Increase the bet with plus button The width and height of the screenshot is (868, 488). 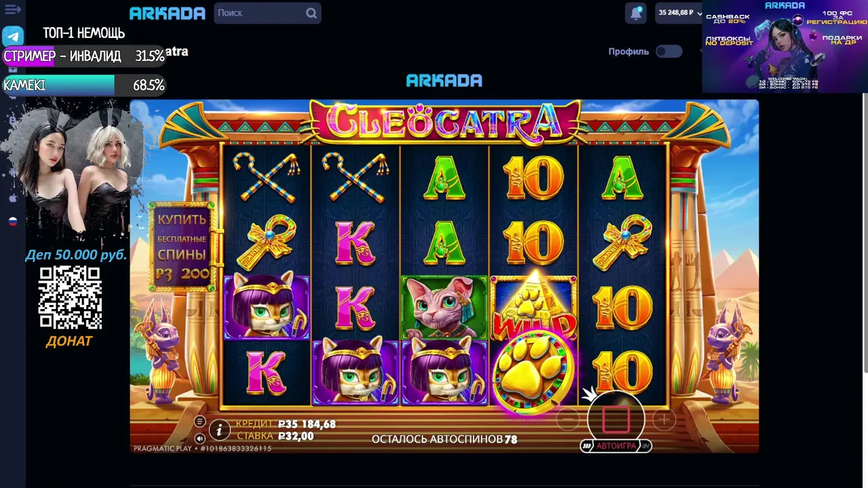click(664, 420)
